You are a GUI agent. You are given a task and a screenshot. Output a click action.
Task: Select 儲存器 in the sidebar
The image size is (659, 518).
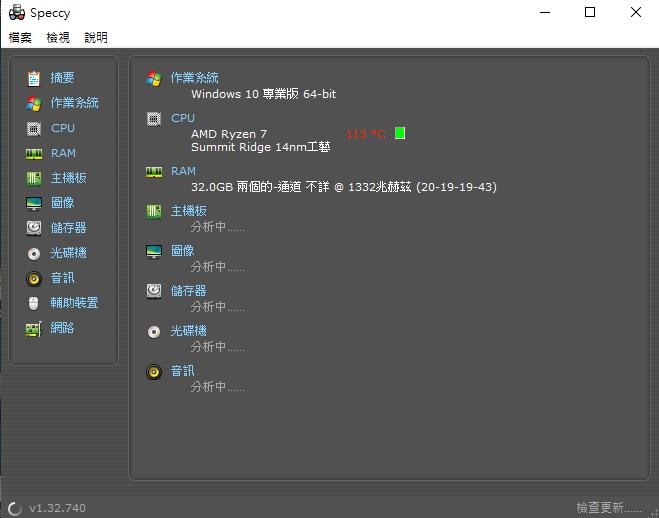(69, 228)
